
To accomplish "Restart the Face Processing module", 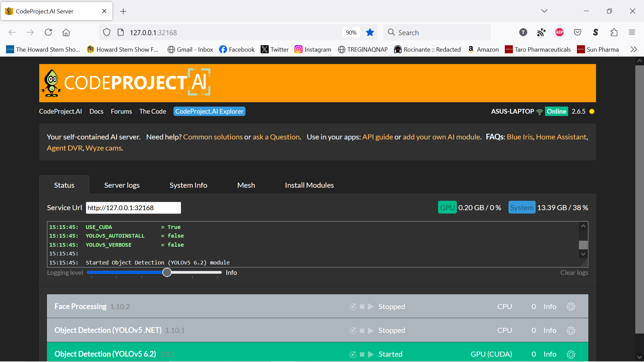I will (x=353, y=307).
